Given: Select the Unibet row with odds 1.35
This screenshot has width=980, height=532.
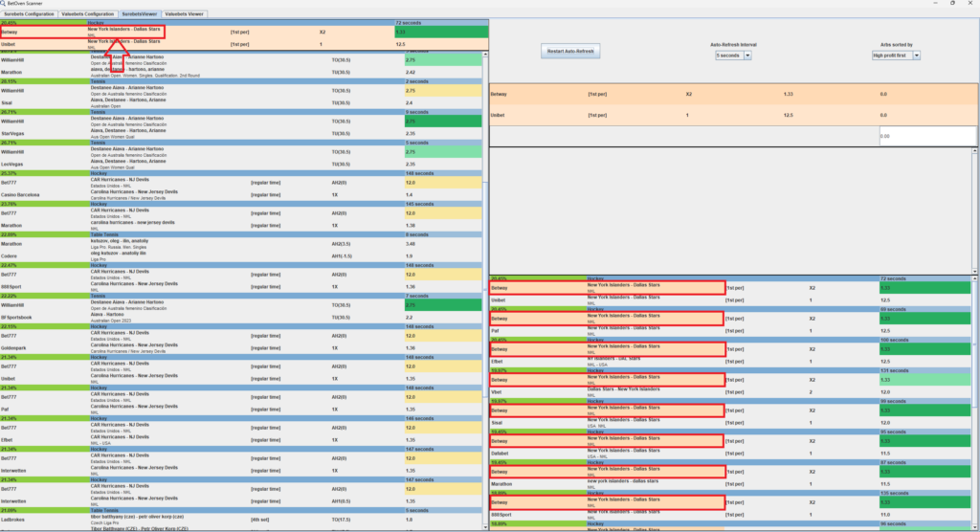Looking at the screenshot, I should [241, 379].
